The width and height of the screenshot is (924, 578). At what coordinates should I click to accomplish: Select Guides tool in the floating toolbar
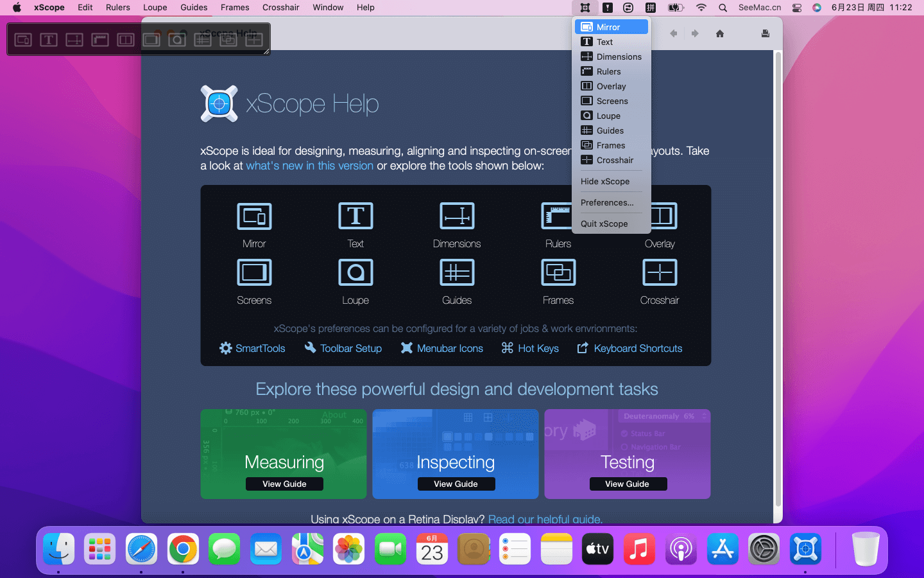[203, 40]
